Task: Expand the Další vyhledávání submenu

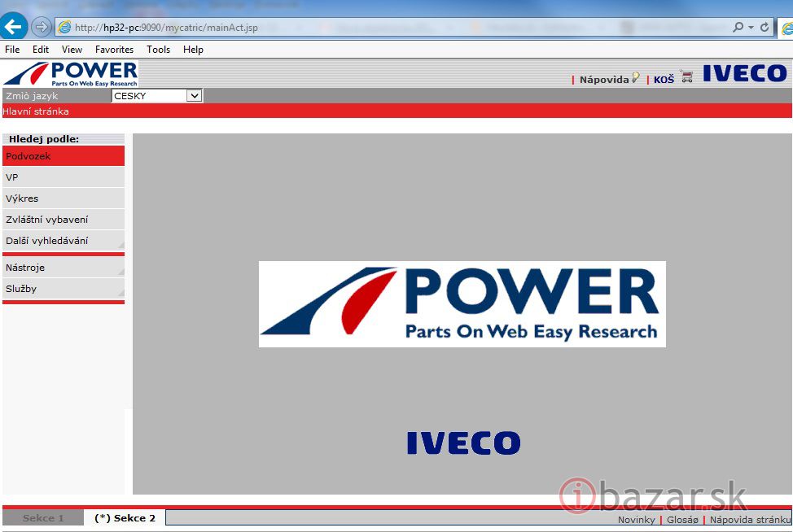Action: pos(64,241)
